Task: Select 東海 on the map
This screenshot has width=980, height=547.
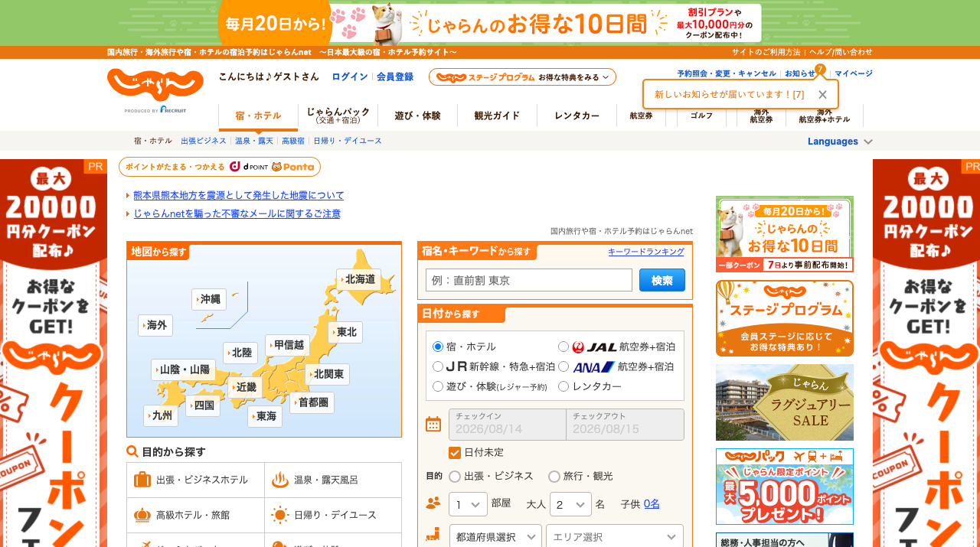Action: 265,416
